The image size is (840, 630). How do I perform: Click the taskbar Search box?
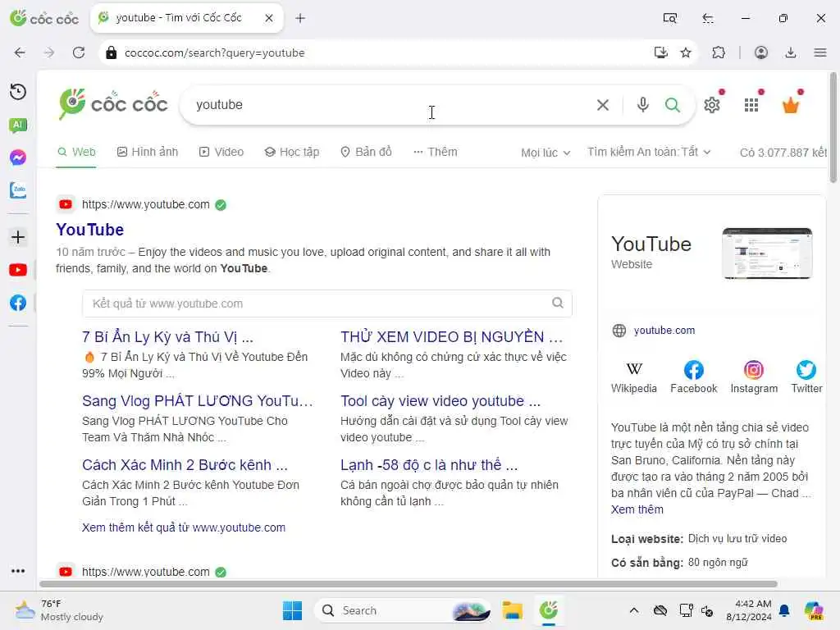coord(402,610)
